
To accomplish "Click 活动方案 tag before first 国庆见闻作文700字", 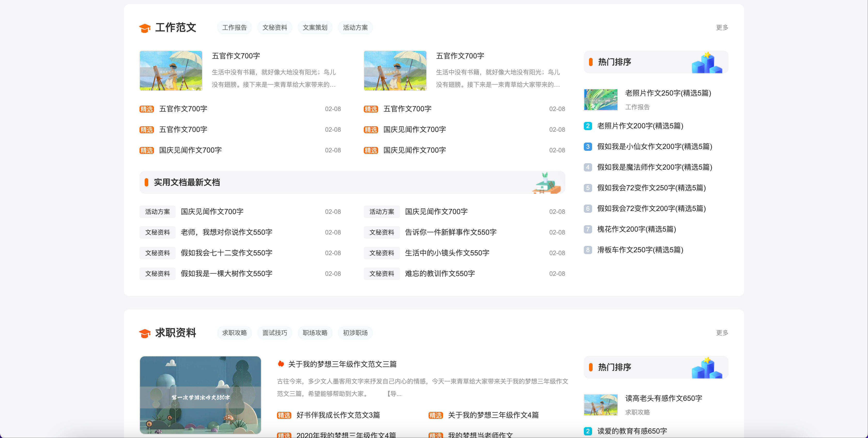I will coord(157,212).
